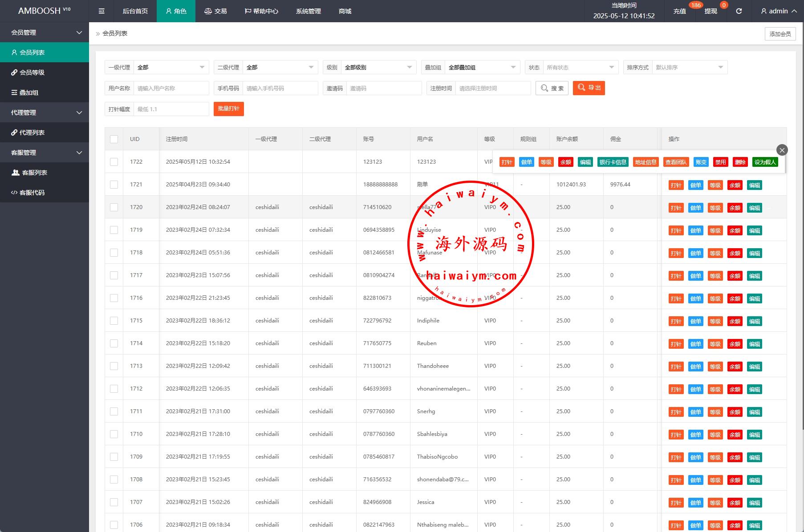Click the hamburger menu collapse icon

tap(102, 11)
